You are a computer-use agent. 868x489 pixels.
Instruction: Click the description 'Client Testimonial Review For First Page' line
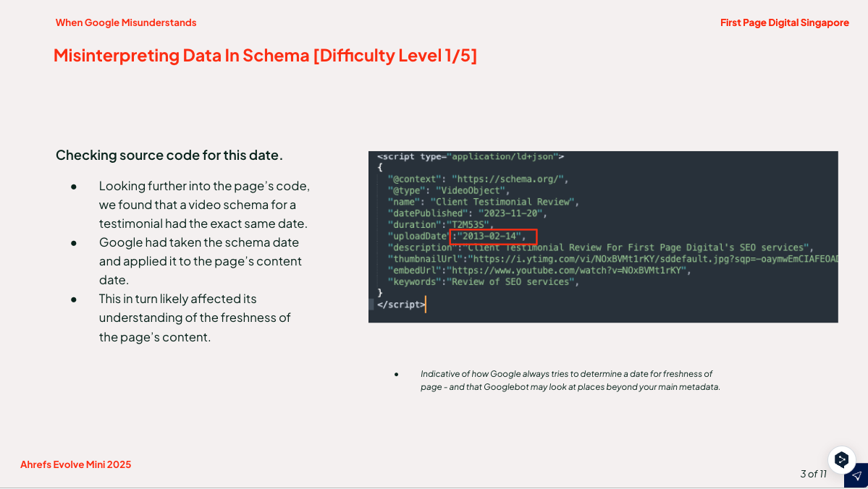pyautogui.click(x=601, y=248)
